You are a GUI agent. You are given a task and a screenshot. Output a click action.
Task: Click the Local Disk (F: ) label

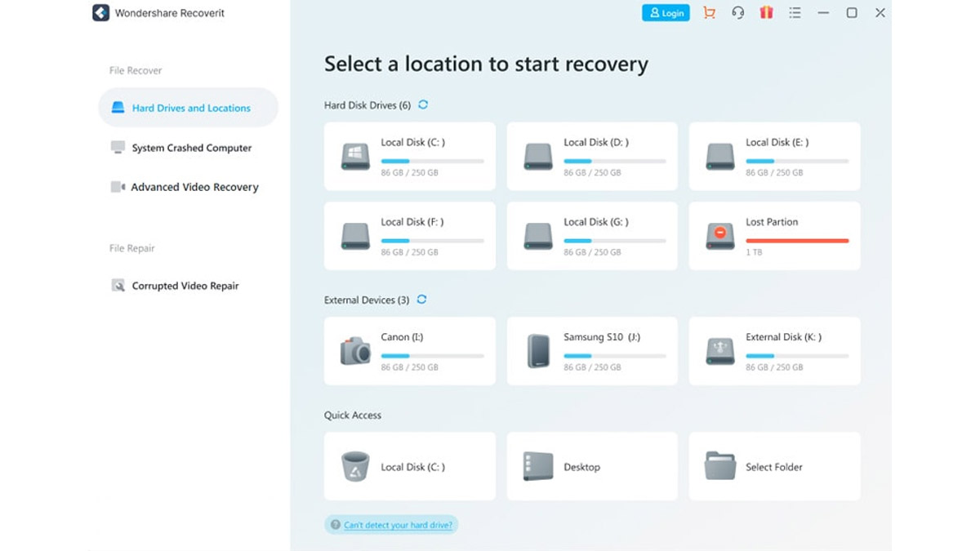[412, 222]
